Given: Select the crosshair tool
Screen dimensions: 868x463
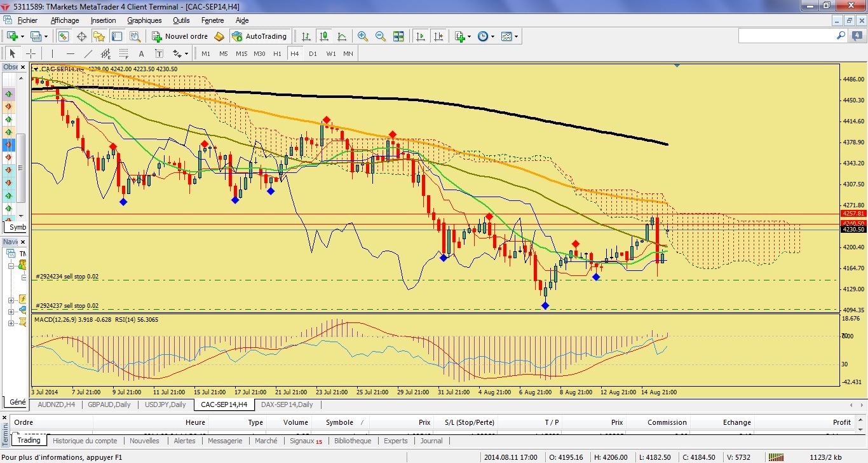Looking at the screenshot, I should point(30,53).
